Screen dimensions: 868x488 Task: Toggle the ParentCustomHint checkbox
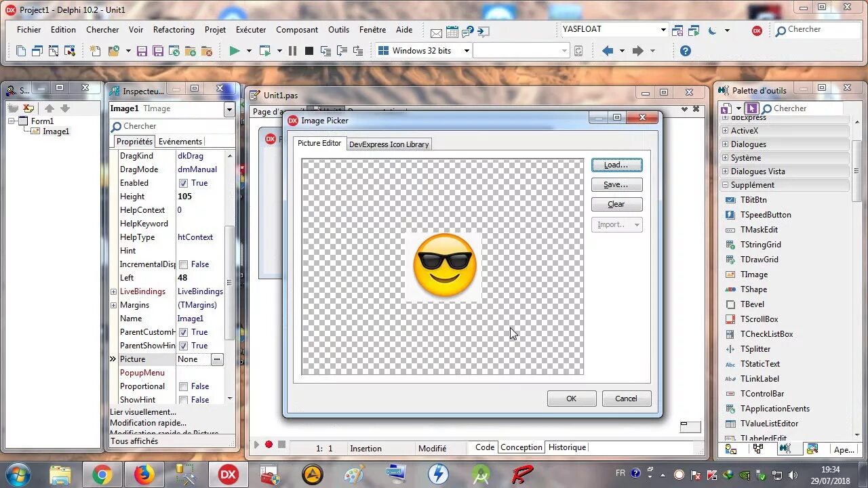pos(183,332)
